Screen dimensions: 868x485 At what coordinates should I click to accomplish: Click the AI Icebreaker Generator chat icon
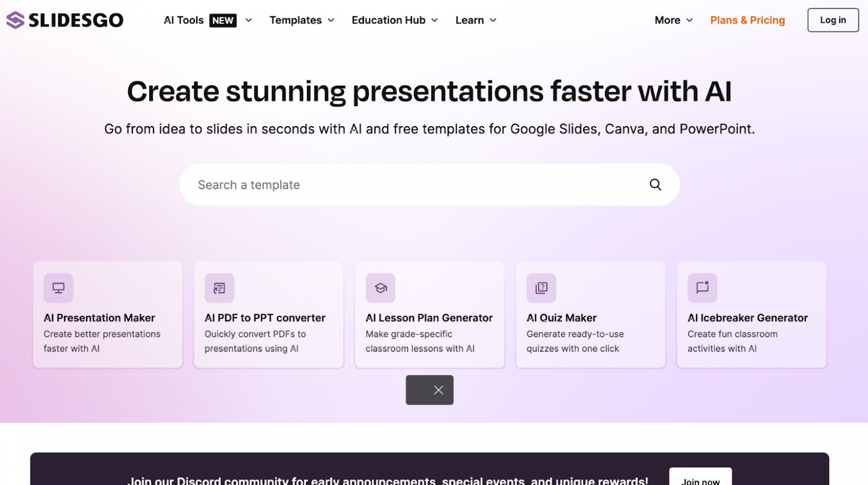(x=702, y=288)
